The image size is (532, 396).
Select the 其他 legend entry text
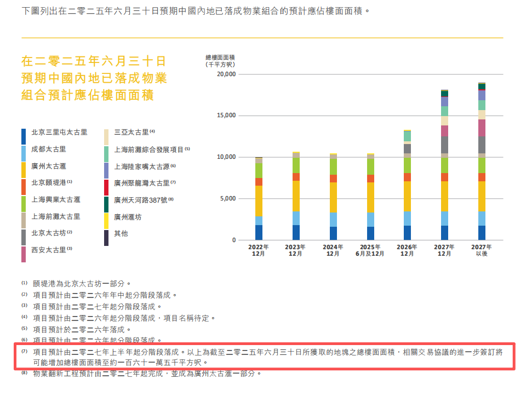(121, 233)
